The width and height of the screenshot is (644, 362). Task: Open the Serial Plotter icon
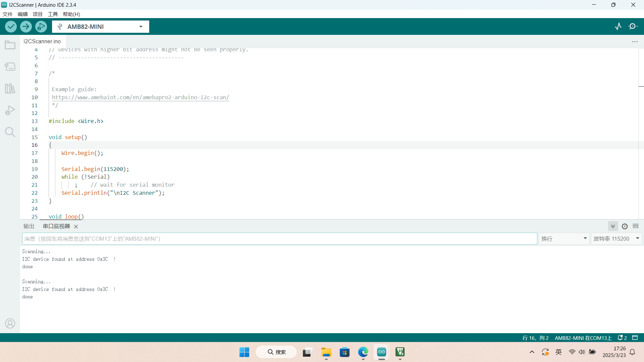[618, 26]
